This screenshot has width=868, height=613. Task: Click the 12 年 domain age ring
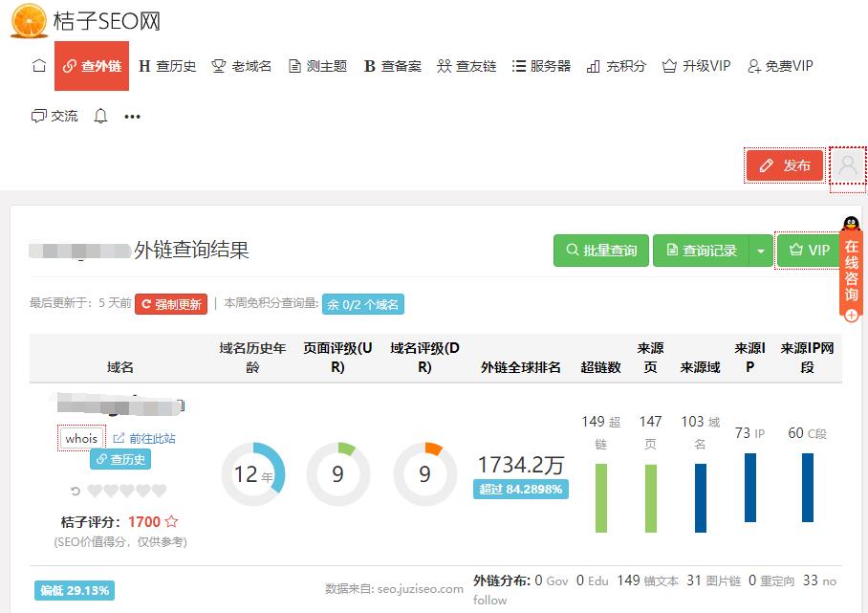coord(253,474)
